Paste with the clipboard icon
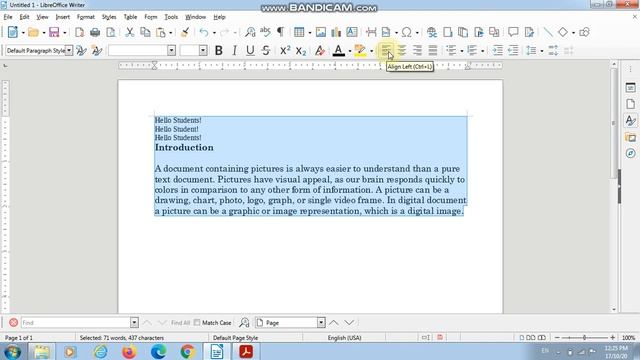640x360 pixels. 161,32
